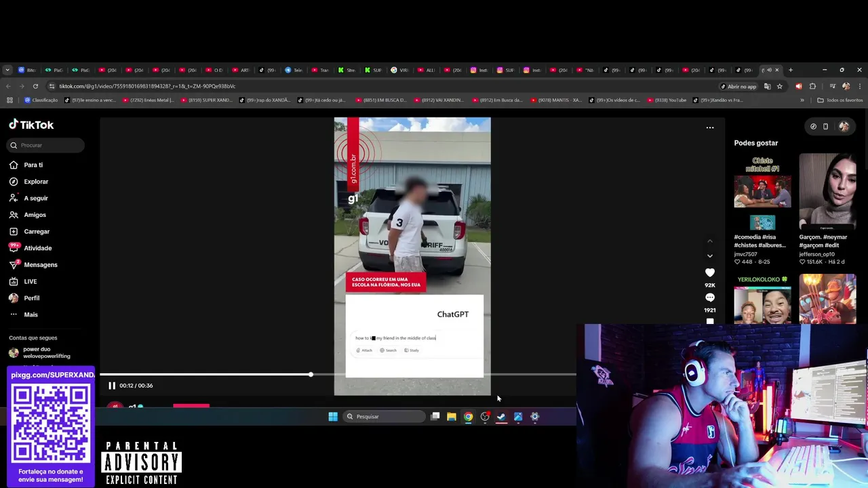Click the red speaker extension icon

[x=798, y=86]
